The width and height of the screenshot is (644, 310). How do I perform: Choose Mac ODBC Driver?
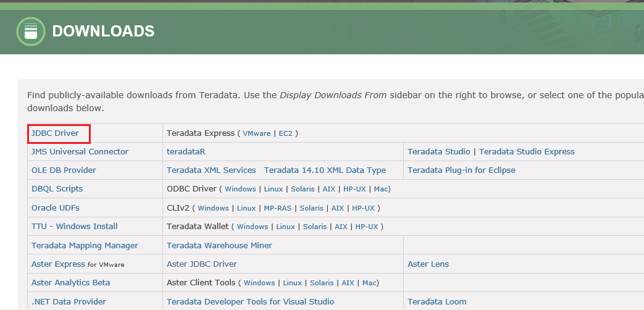(381, 190)
